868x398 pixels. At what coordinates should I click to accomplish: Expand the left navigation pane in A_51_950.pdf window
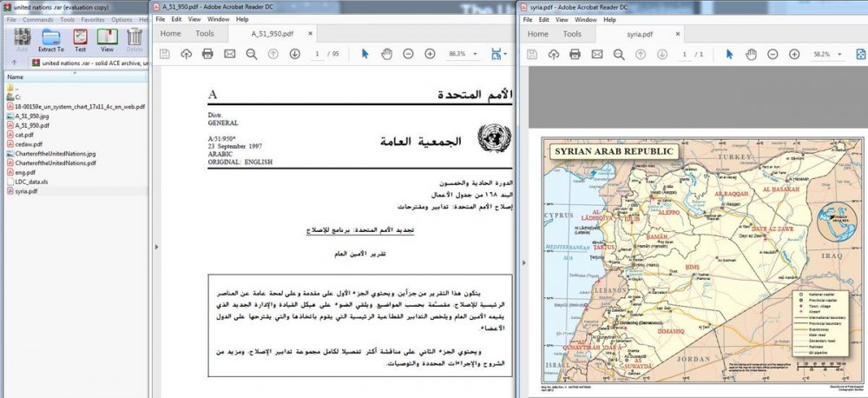click(156, 247)
